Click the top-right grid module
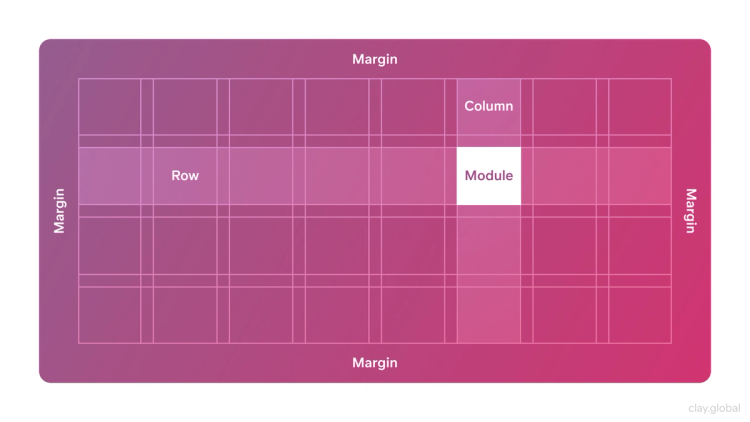The width and height of the screenshot is (750, 422). click(x=640, y=106)
